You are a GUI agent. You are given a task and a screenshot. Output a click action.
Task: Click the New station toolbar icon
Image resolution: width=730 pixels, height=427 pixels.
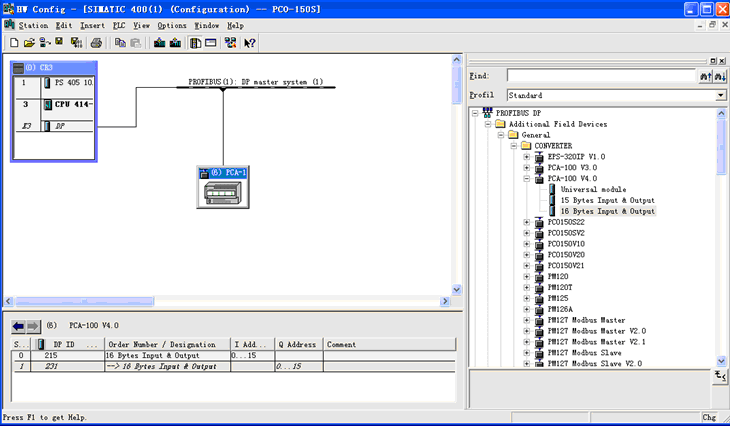click(x=14, y=43)
